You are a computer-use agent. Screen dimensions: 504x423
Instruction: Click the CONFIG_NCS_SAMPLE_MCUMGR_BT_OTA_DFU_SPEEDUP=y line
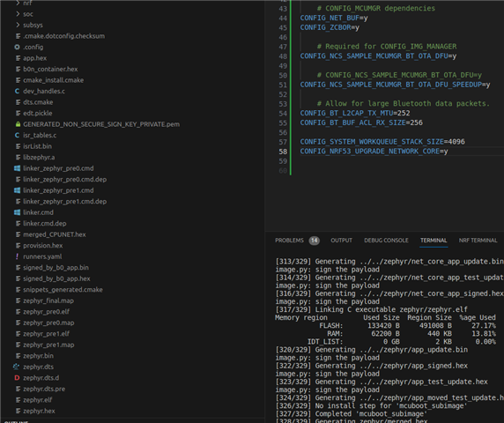(395, 85)
